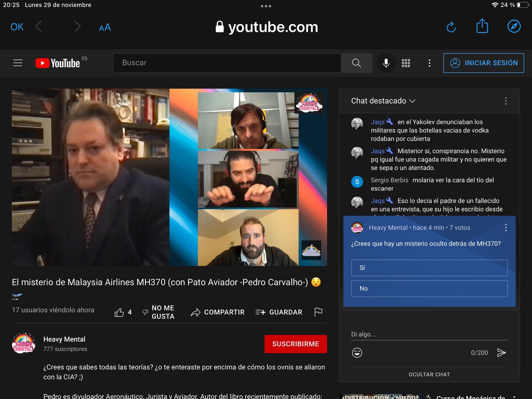The height and width of the screenshot is (399, 532).
Task: Click GUARDAR to save the video
Action: pos(279,312)
